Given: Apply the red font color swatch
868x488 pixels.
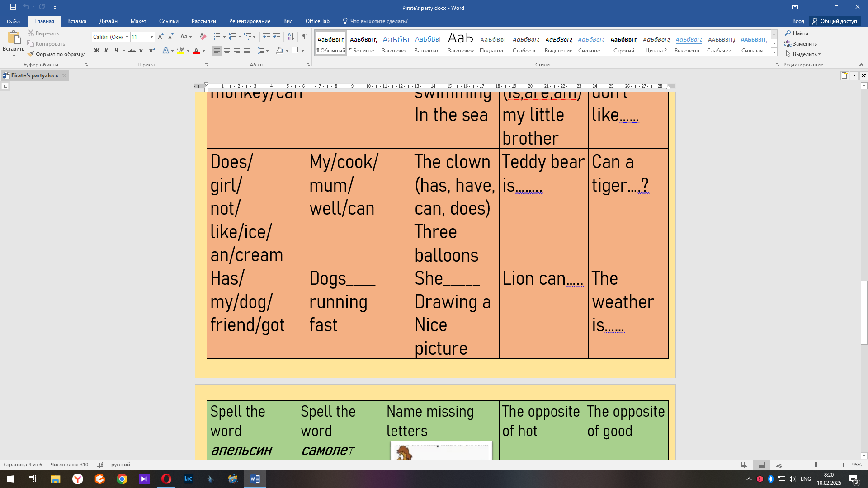Looking at the screenshot, I should pos(196,51).
